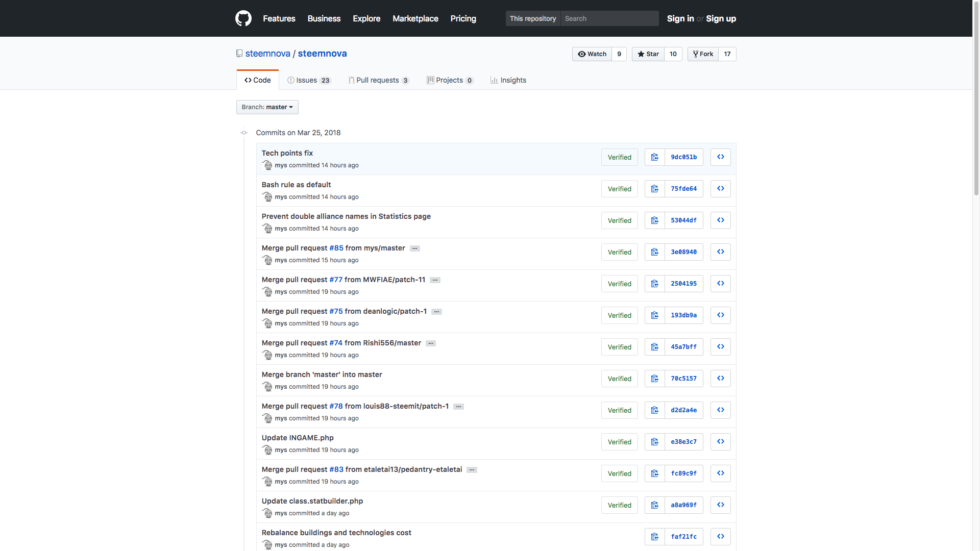Expand ellipsis on pull request #83 merge
The height and width of the screenshot is (551, 980).
click(472, 470)
